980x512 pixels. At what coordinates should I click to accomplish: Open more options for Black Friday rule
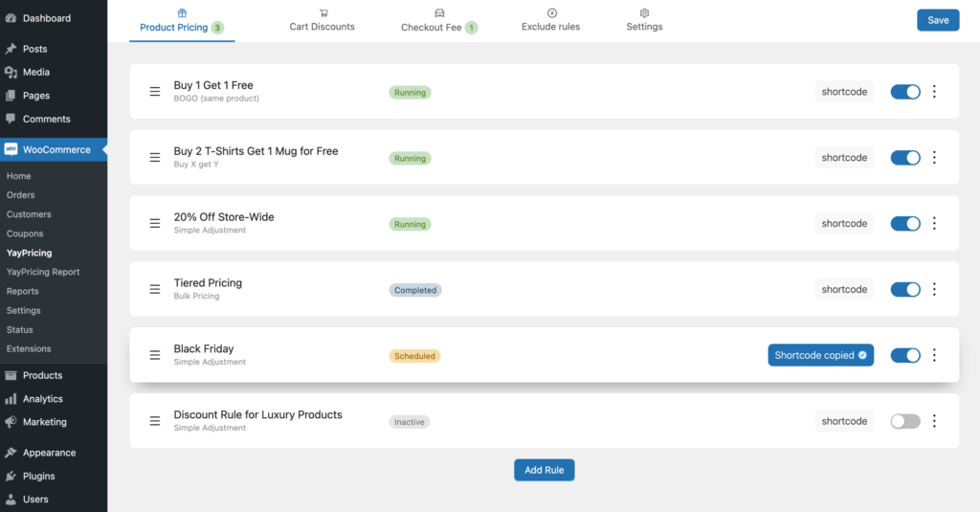[934, 355]
